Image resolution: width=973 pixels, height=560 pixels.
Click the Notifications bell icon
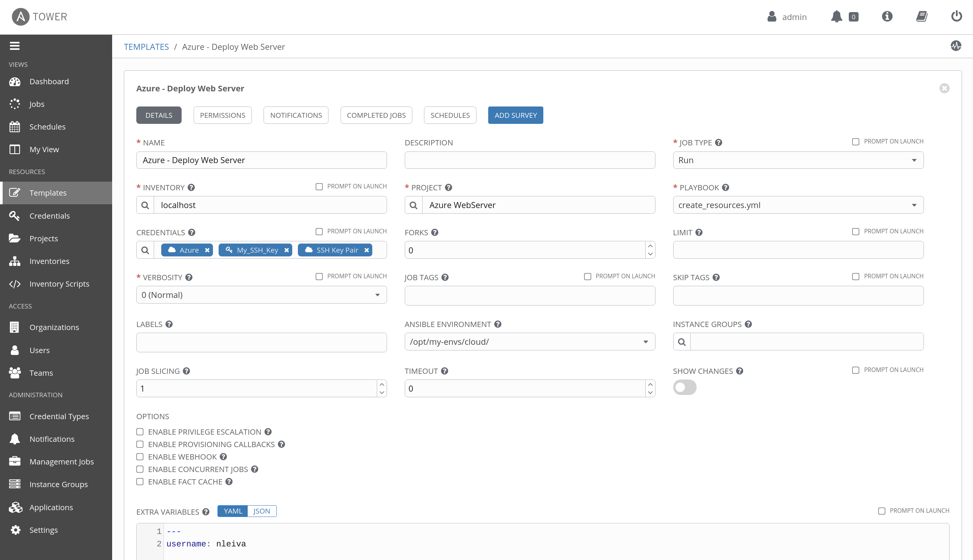(837, 16)
